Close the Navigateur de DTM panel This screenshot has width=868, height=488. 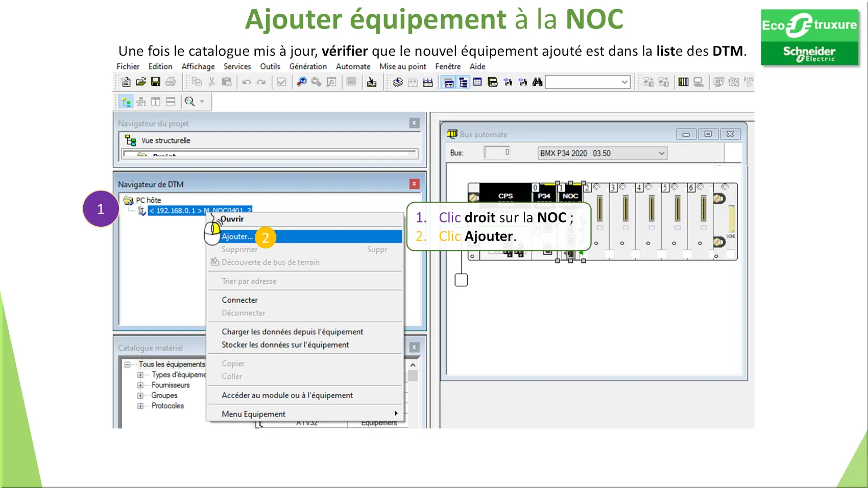click(x=415, y=184)
